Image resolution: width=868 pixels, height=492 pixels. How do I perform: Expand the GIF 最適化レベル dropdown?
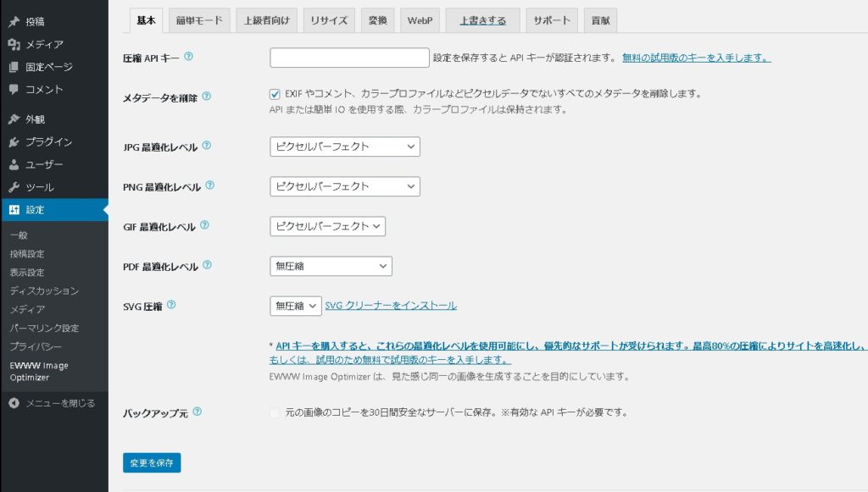[x=327, y=226]
